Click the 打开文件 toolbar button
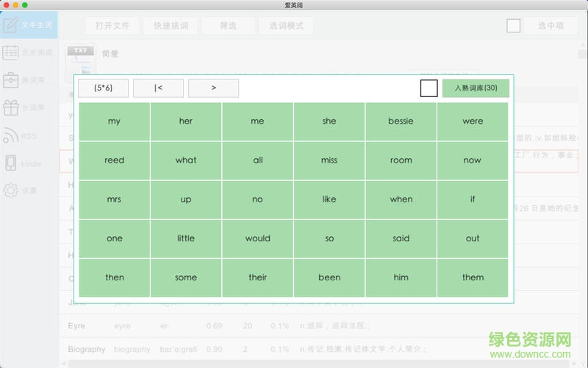The width and height of the screenshot is (588, 368). pyautogui.click(x=112, y=26)
